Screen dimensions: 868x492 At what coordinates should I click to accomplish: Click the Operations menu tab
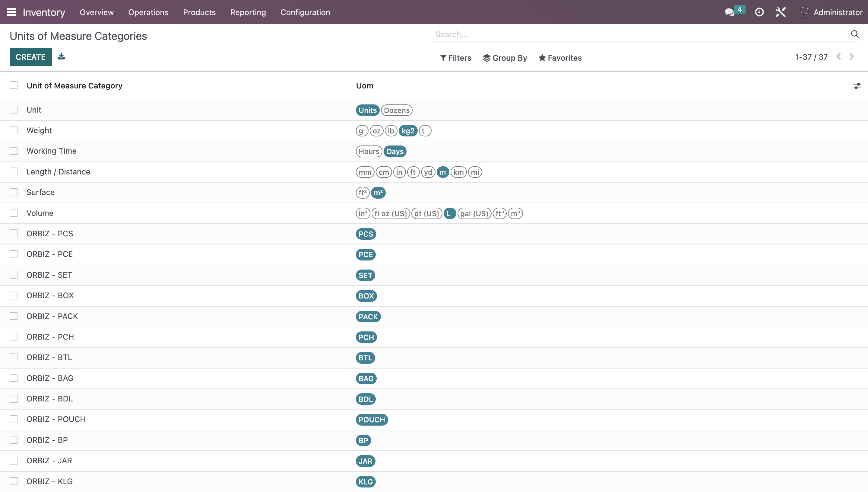pos(148,12)
